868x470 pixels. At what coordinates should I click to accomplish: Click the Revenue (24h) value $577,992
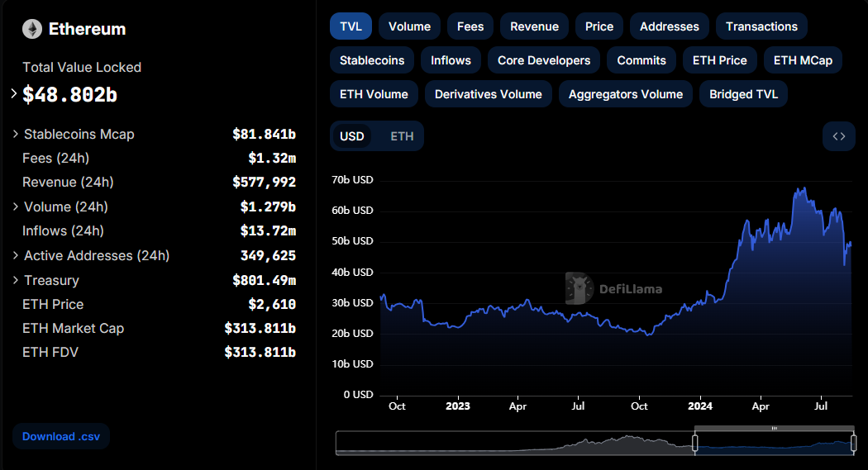(264, 182)
